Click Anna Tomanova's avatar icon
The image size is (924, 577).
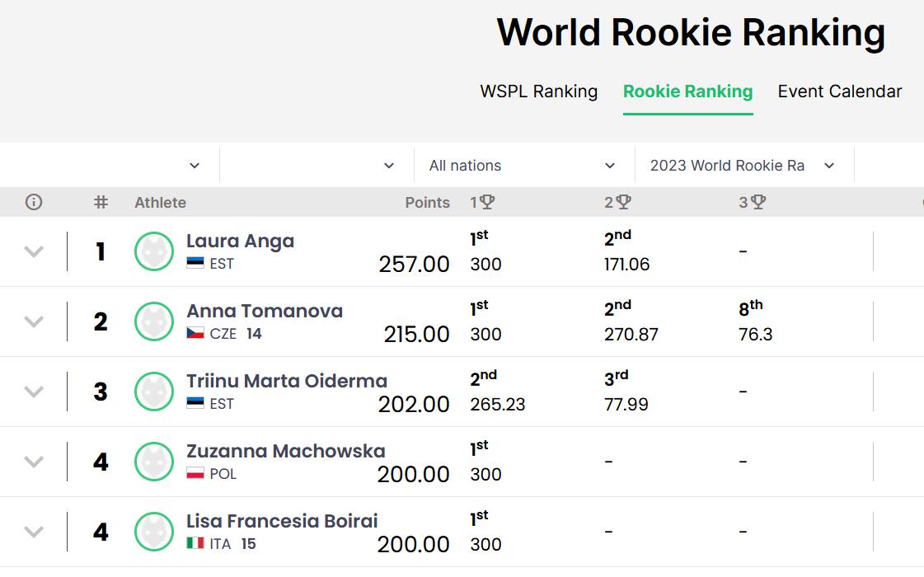[x=154, y=321]
